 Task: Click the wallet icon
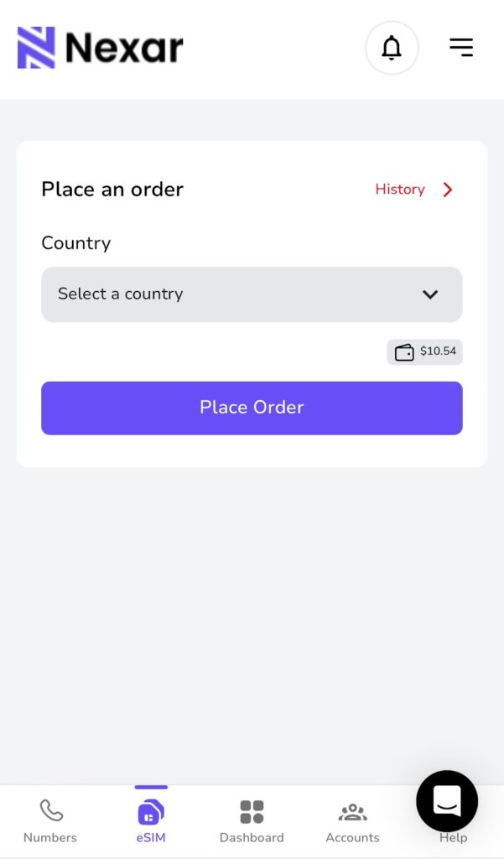(x=404, y=352)
